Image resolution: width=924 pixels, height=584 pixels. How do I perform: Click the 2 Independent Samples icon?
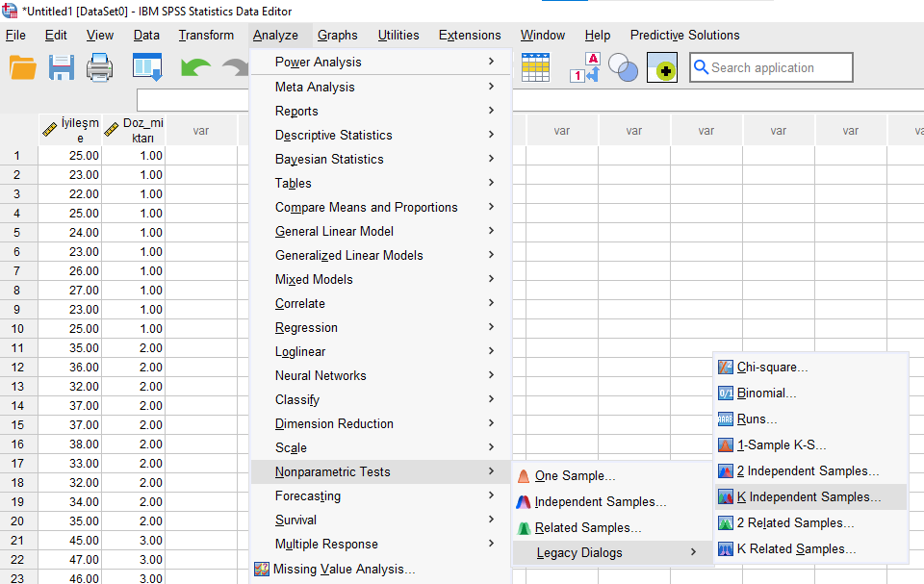pyautogui.click(x=726, y=470)
